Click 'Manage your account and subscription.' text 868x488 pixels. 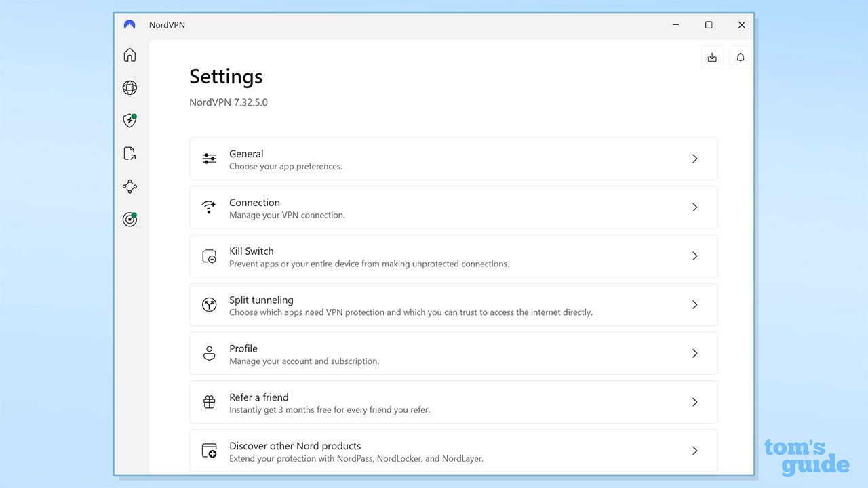[x=304, y=361]
